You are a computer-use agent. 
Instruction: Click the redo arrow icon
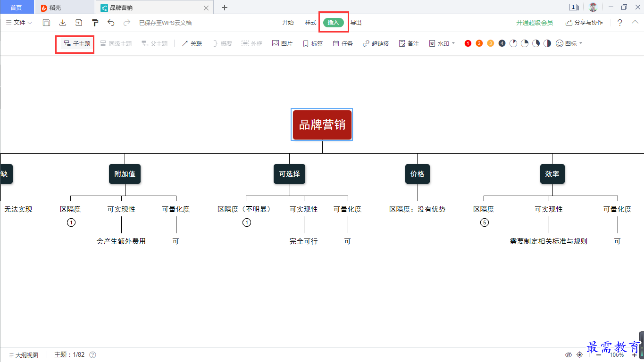coord(126,23)
